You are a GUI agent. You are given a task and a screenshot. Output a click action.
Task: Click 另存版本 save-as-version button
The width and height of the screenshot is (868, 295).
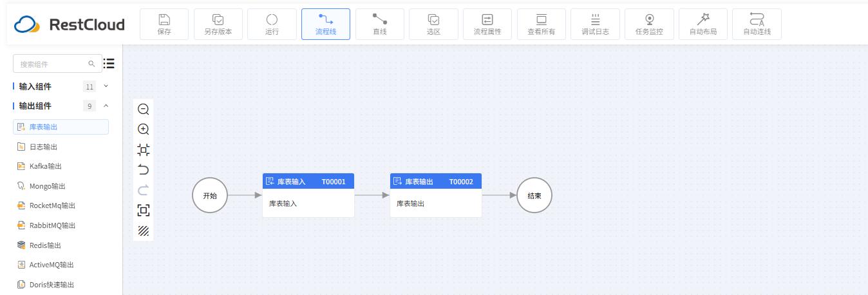pos(218,24)
